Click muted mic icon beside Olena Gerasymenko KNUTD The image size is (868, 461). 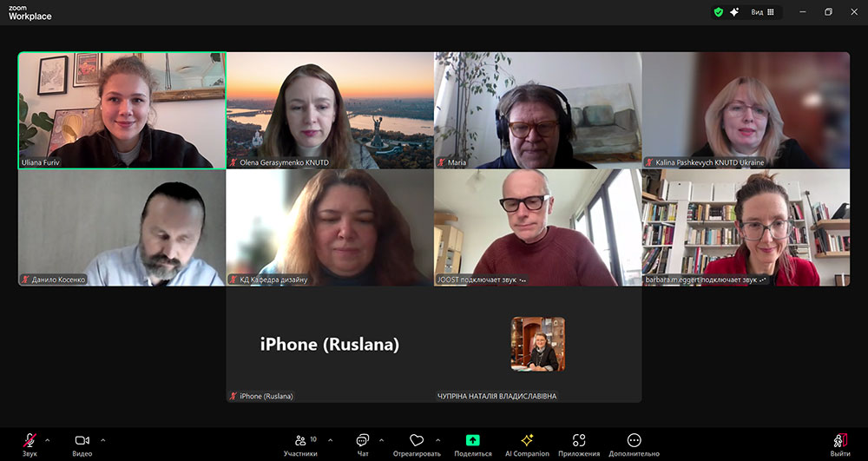pyautogui.click(x=233, y=162)
